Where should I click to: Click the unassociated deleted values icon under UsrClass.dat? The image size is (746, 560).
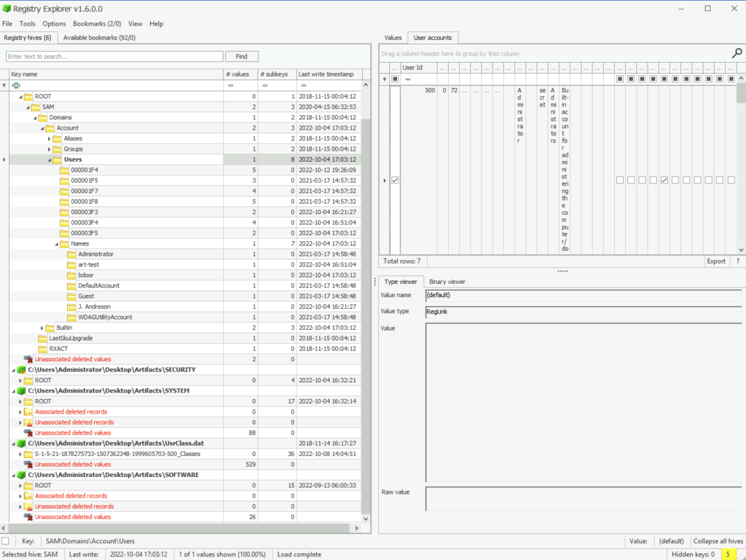click(x=28, y=465)
